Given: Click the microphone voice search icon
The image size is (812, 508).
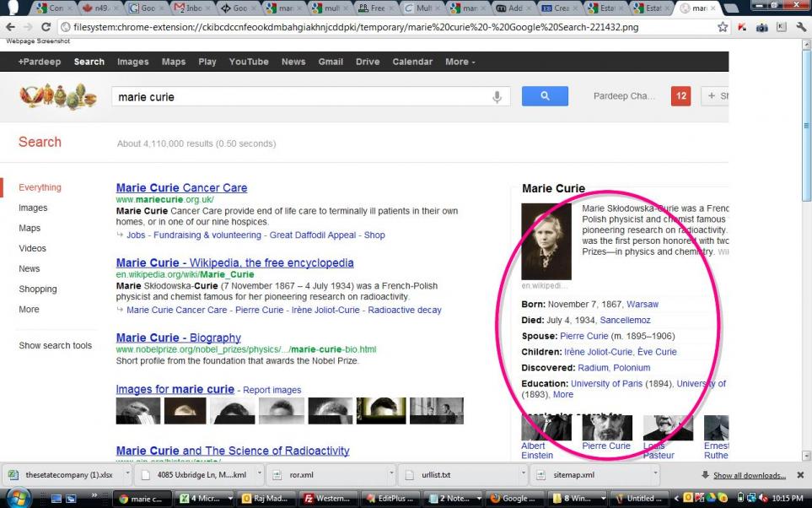Looking at the screenshot, I should (x=497, y=97).
